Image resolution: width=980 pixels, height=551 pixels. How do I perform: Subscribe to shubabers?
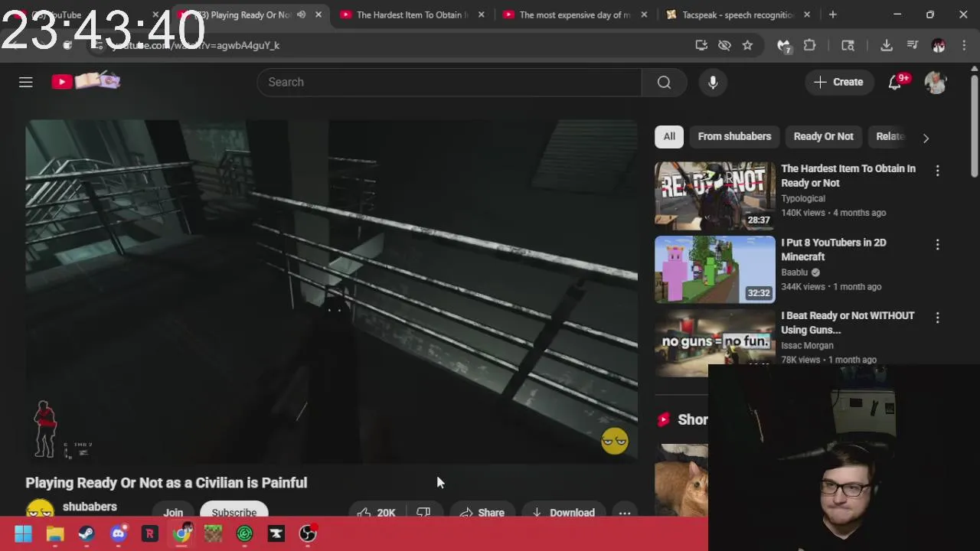coord(234,511)
